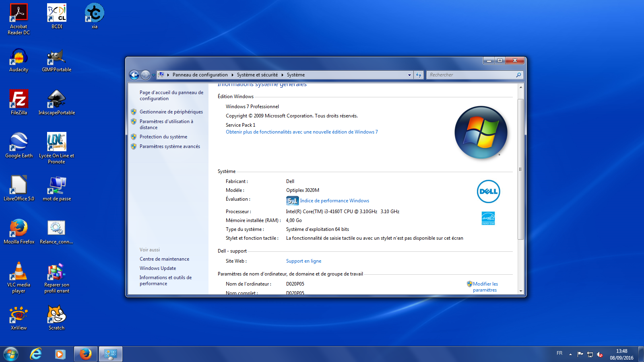The width and height of the screenshot is (644, 362).
Task: Click the FR language indicator
Action: click(559, 353)
